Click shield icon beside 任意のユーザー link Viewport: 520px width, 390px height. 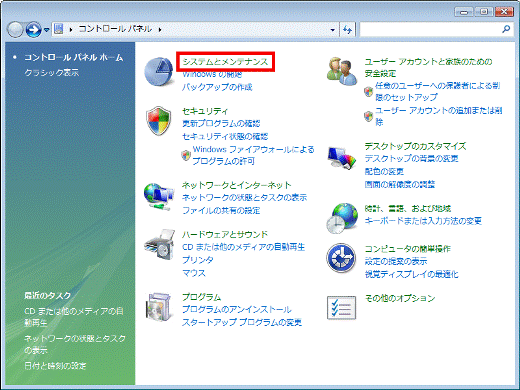click(368, 91)
